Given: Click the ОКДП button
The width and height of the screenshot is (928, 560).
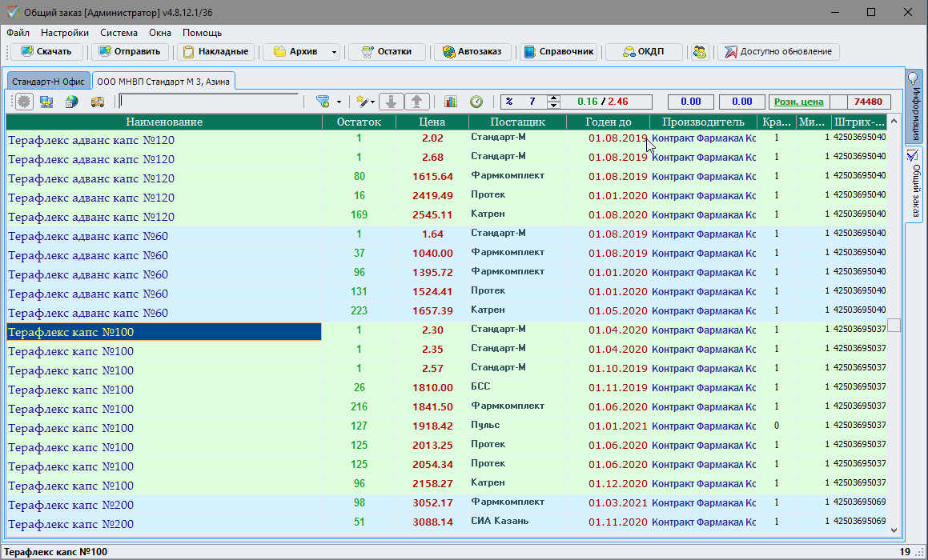Looking at the screenshot, I should point(644,51).
